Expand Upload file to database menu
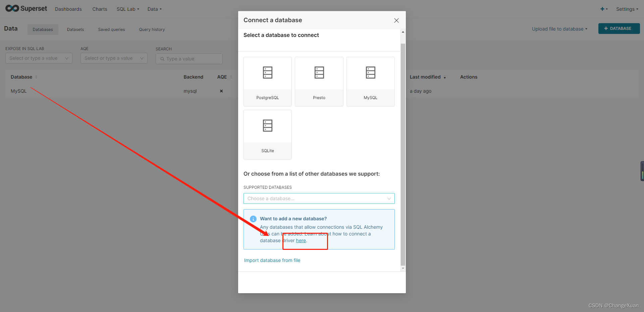Screen dimensions: 644x312 [x=559, y=29]
